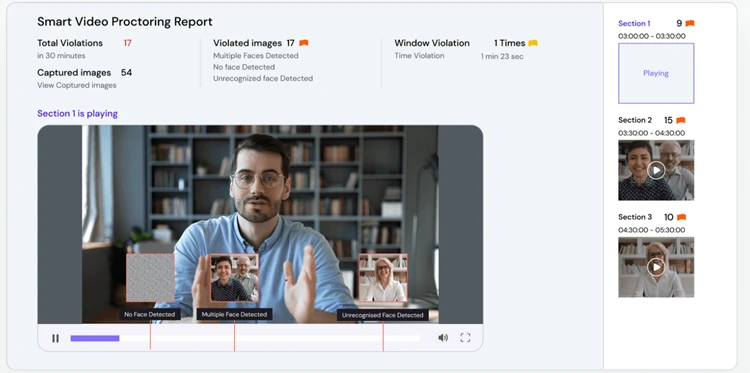
Task: Click the Captured images count 54
Action: [x=126, y=73]
